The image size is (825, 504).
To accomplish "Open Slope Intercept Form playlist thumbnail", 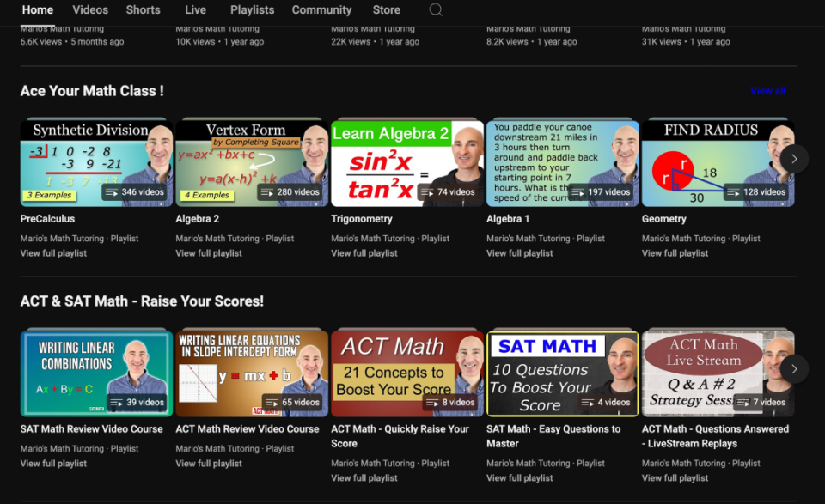I will click(252, 373).
